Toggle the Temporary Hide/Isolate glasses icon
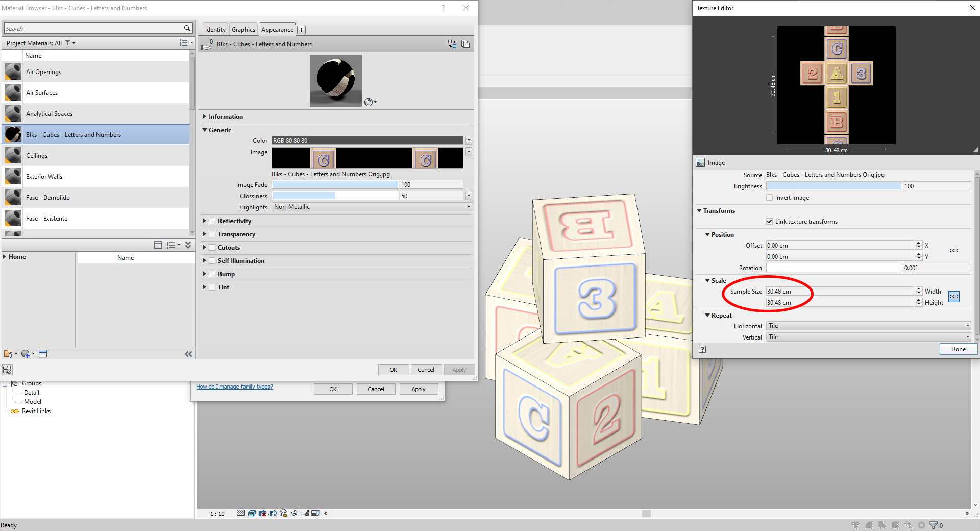The height and width of the screenshot is (531, 980). click(x=294, y=514)
